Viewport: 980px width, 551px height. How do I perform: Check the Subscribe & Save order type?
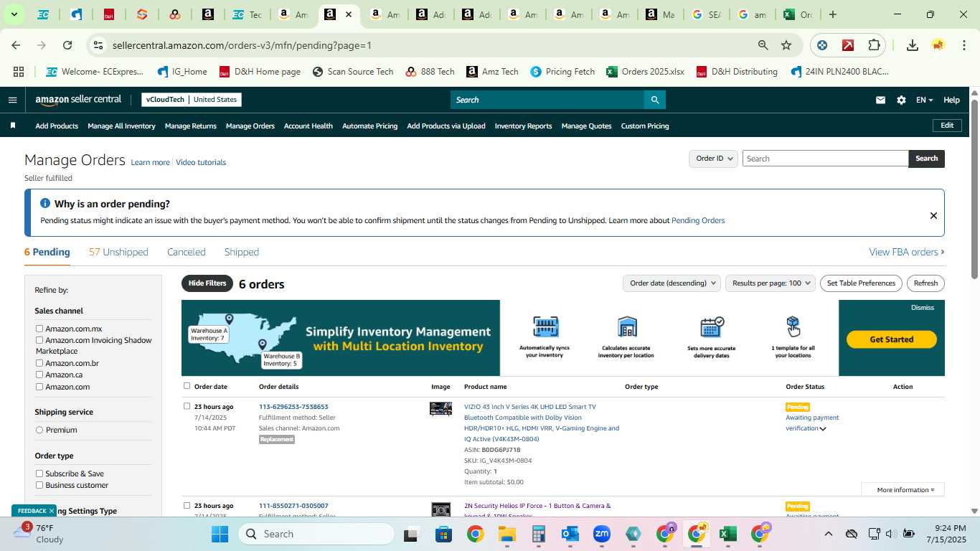pos(39,474)
